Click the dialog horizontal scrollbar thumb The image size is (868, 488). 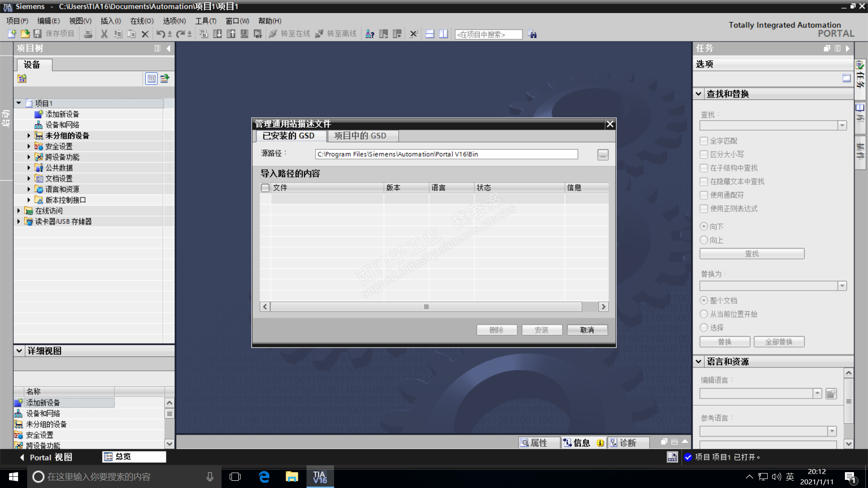426,307
